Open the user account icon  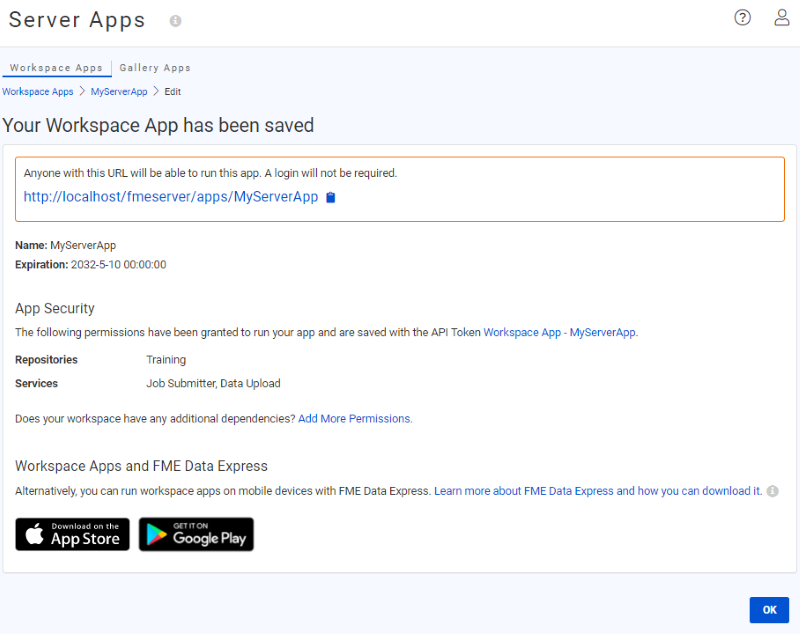pyautogui.click(x=781, y=17)
